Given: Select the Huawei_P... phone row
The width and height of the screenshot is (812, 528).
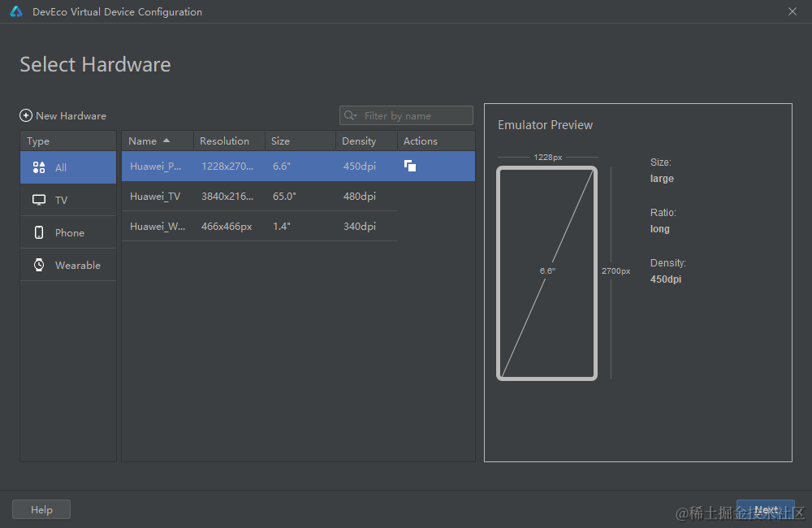Looking at the screenshot, I should click(298, 167).
